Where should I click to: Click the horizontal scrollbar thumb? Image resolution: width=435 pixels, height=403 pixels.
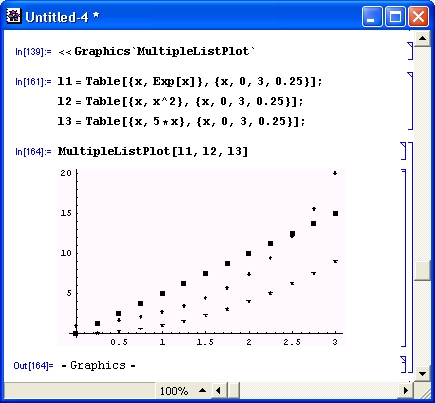(x=234, y=390)
